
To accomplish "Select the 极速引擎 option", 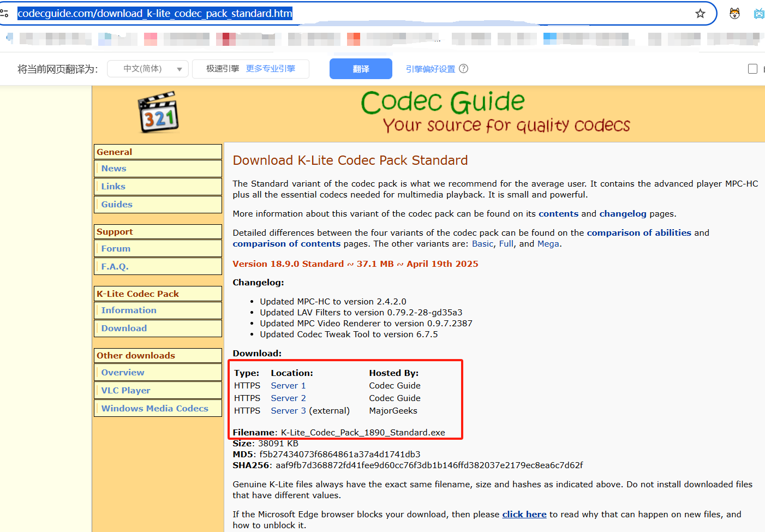I will coord(223,69).
